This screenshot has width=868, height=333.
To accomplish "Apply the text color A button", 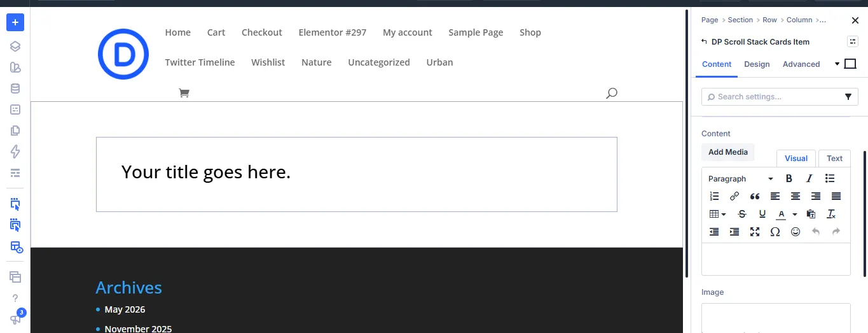I will point(781,214).
